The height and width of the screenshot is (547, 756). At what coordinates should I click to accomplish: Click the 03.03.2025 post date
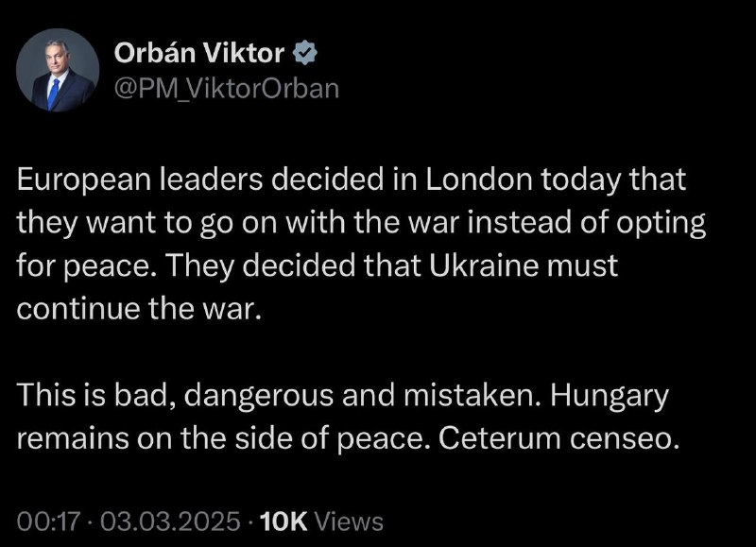[170, 521]
